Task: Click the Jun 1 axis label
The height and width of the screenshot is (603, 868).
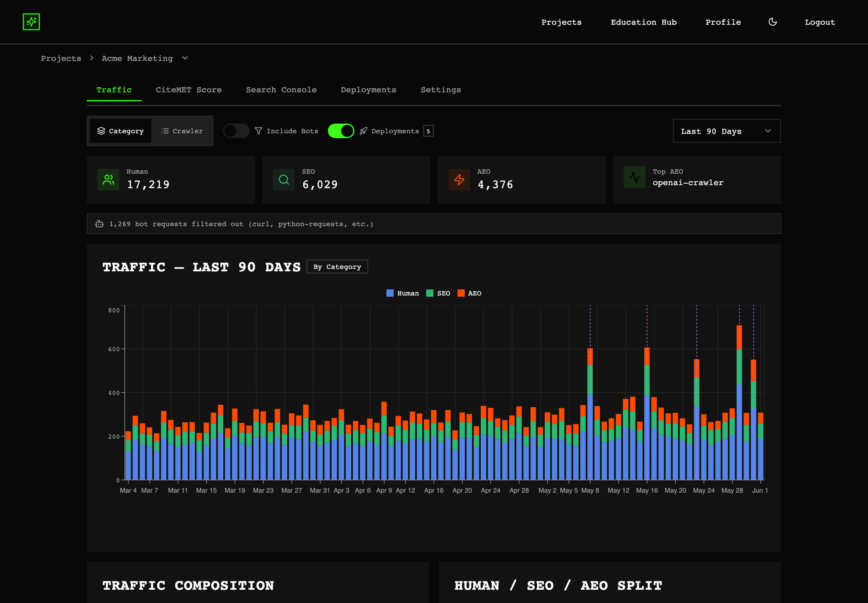Action: (760, 490)
